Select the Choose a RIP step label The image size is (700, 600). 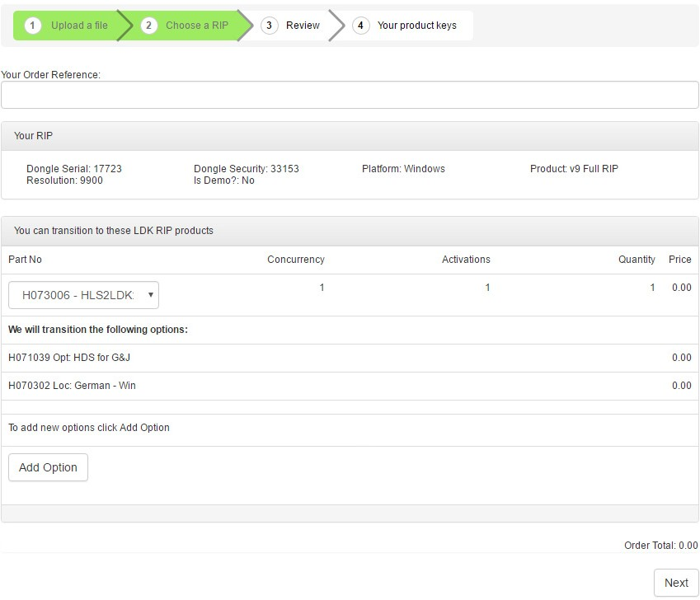point(197,26)
